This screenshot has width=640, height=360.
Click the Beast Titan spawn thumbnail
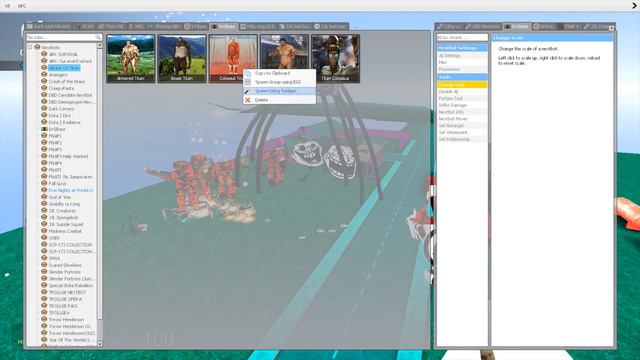click(182, 58)
